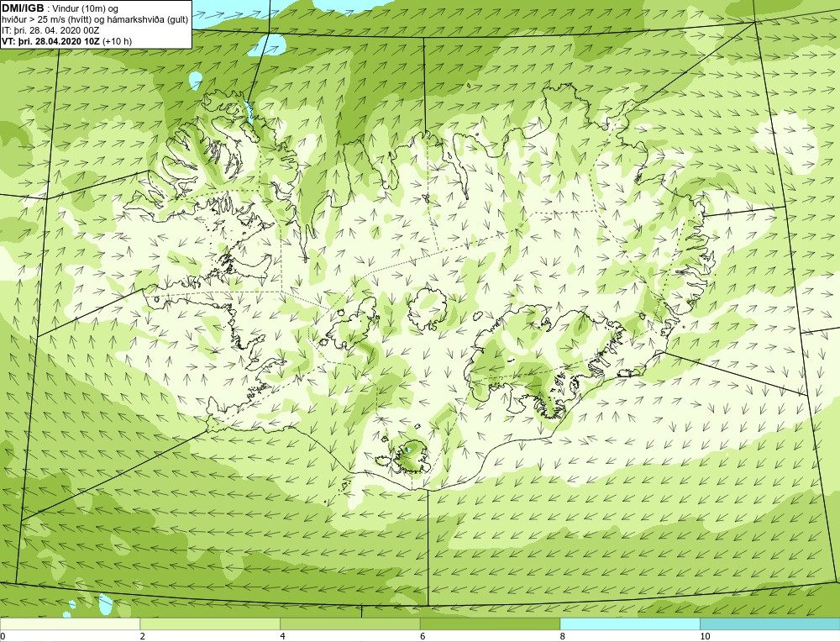Viewport: 840px width, 642px height.
Task: Select the 2–4 m/s light green band
Action: [210, 624]
